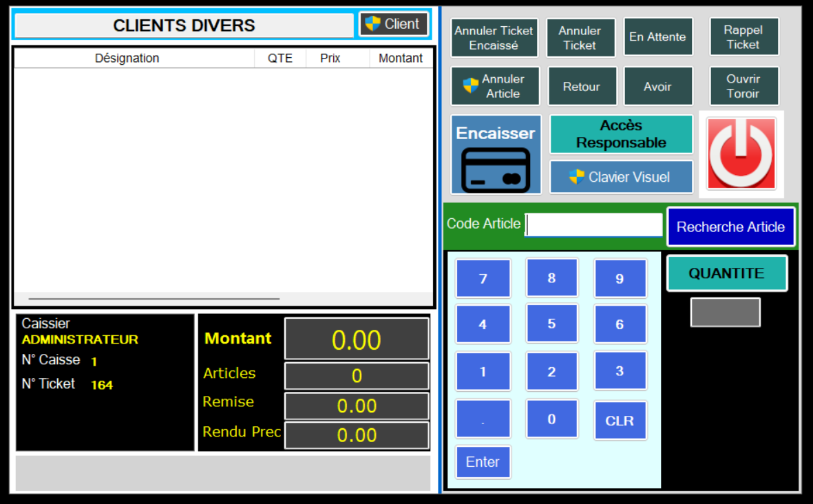Open Clavier Visuel virtual keyboard
The width and height of the screenshot is (813, 504).
pos(621,177)
